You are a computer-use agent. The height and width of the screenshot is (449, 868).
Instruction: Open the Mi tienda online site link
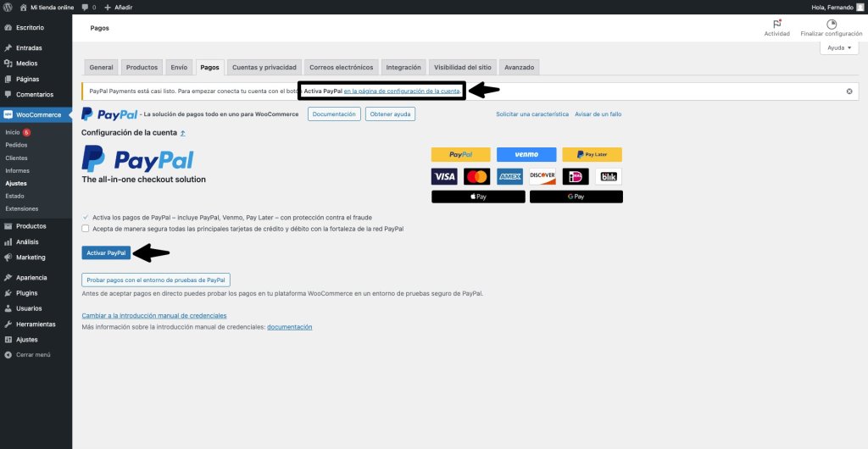pos(47,7)
